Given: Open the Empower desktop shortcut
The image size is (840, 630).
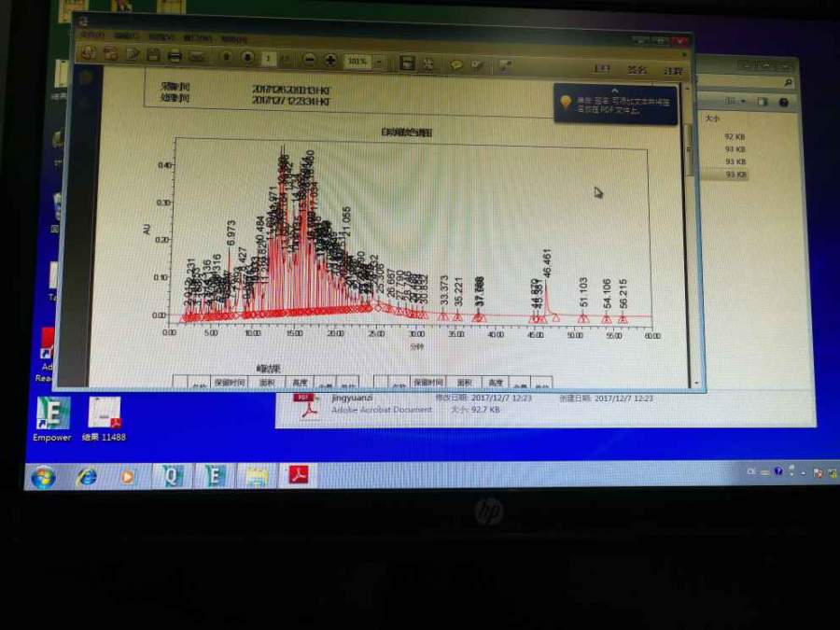Looking at the screenshot, I should pyautogui.click(x=52, y=419).
